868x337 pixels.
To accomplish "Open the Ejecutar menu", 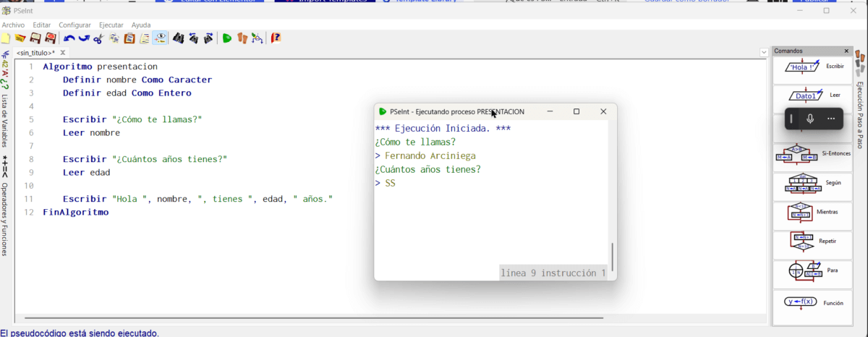I will (111, 25).
